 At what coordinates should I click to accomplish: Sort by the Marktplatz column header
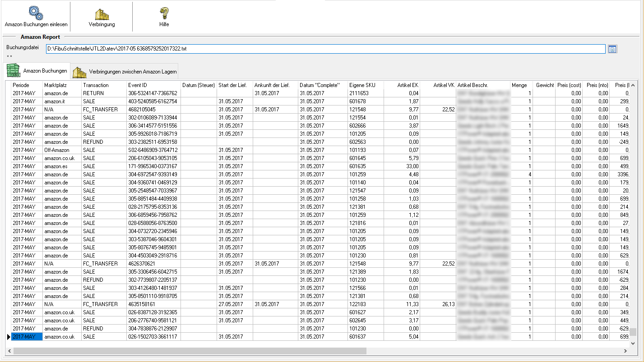56,85
